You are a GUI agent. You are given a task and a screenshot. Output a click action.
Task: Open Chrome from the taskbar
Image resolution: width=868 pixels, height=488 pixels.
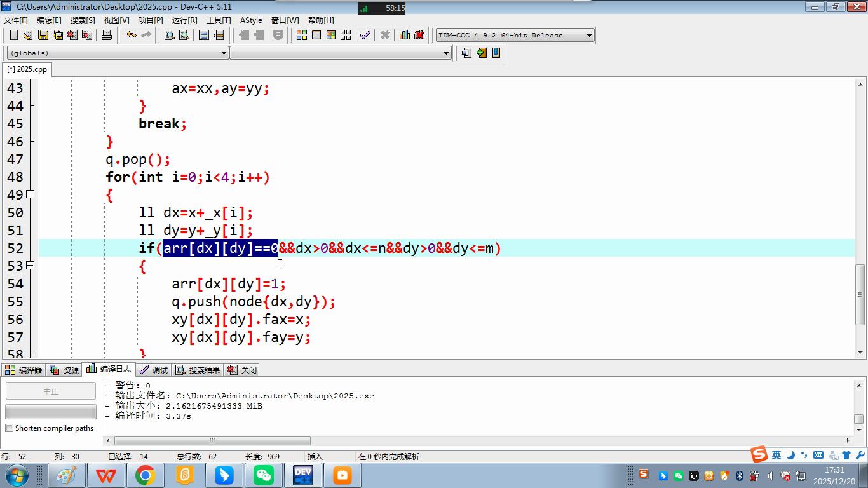coord(146,475)
